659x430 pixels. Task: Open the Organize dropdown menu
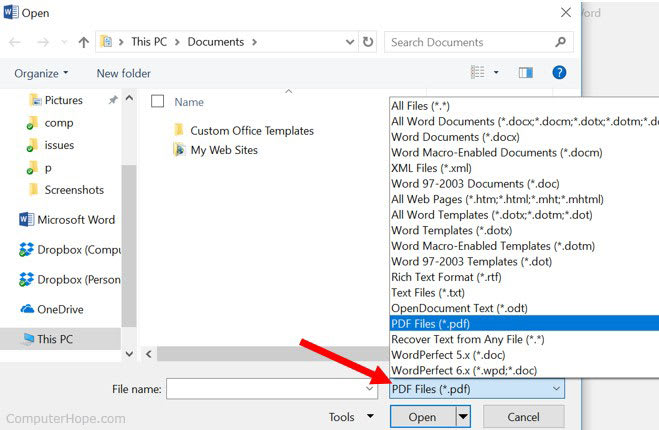[42, 73]
